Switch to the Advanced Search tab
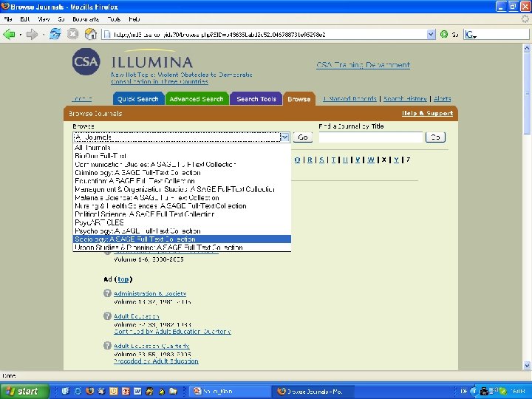 197,99
